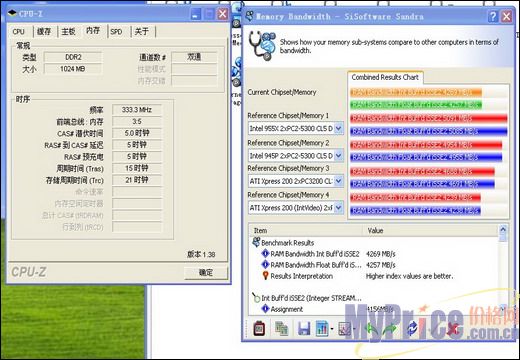Open the CPU tab in CPU-Z
This screenshot has width=520, height=360.
(x=19, y=31)
